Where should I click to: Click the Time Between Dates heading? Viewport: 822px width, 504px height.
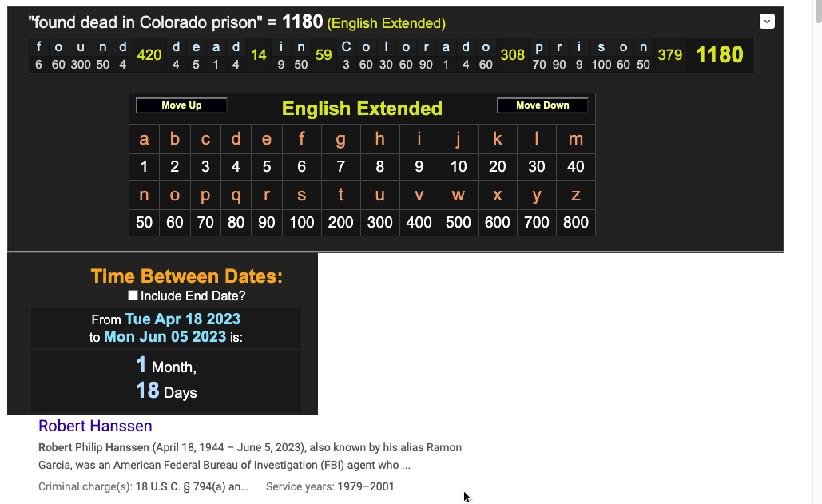coord(186,276)
